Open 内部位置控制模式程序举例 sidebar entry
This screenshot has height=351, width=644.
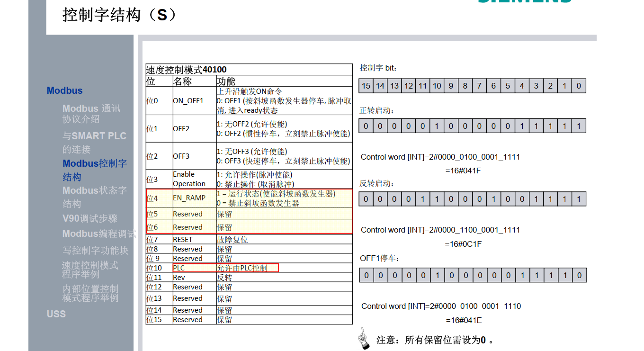[x=90, y=293]
